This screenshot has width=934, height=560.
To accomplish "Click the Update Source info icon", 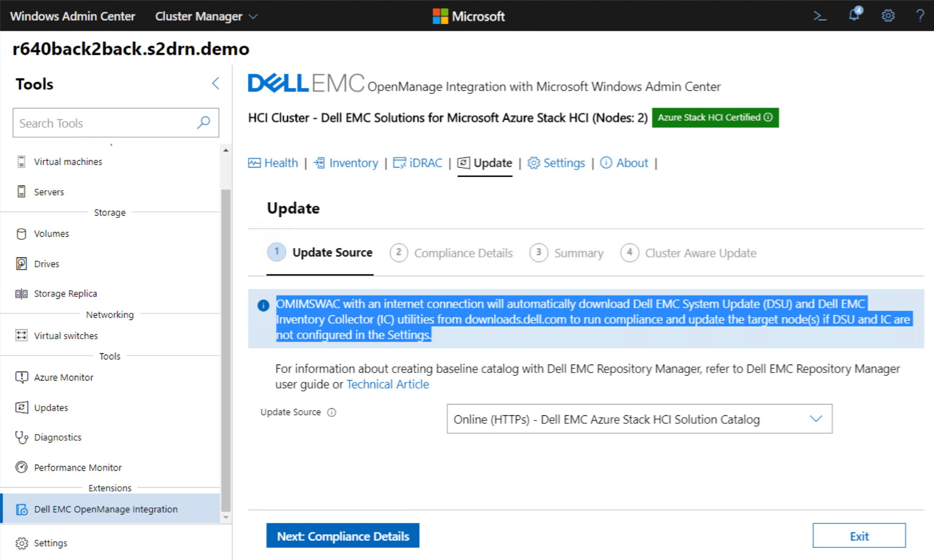I will 332,412.
